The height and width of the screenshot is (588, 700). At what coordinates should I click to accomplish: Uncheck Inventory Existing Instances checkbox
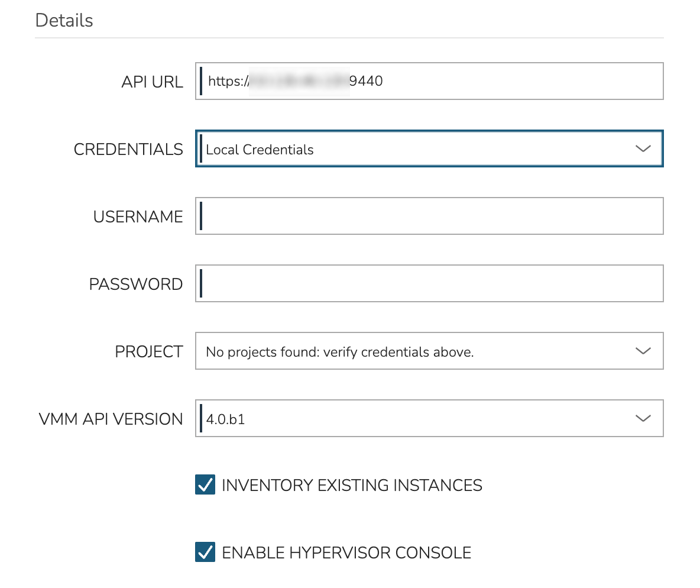(205, 485)
